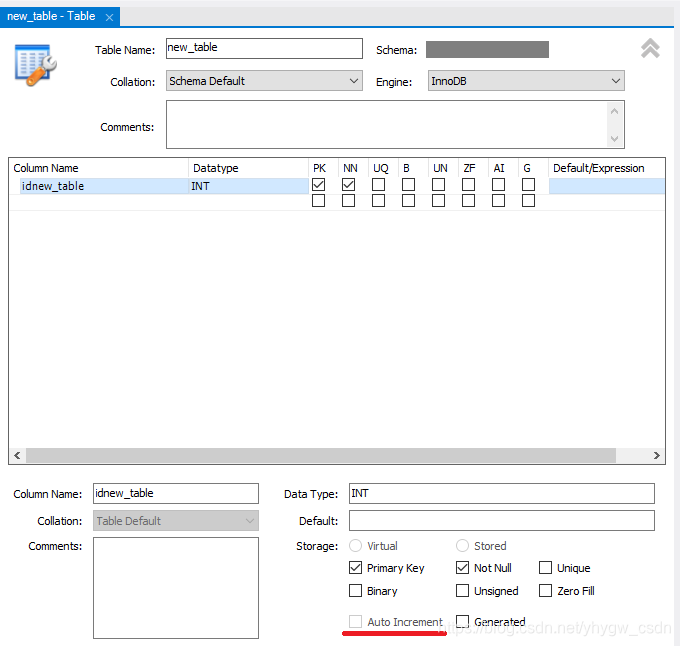Viewport: 680px width, 646px height.
Task: Uncheck PK for idnew_table row
Action: click(x=318, y=185)
